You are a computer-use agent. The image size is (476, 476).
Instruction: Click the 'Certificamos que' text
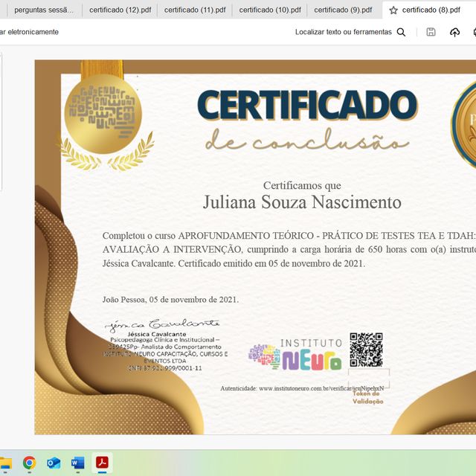(302, 185)
